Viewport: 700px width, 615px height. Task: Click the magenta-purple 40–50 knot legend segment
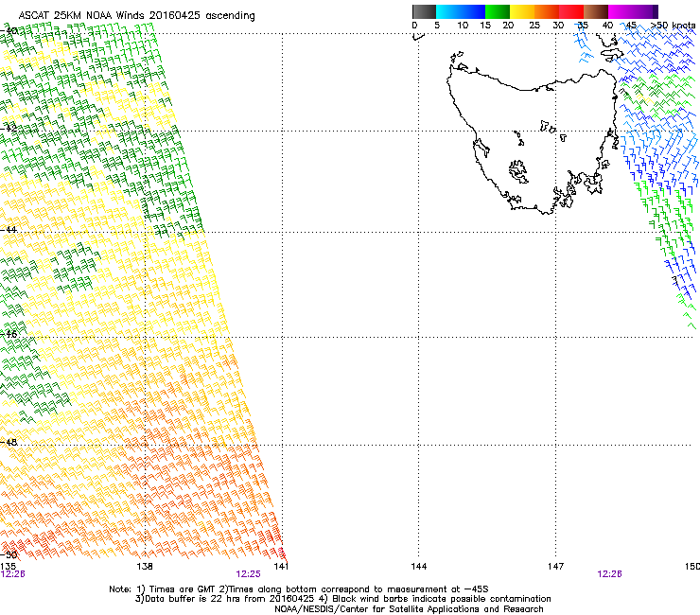coord(633,11)
